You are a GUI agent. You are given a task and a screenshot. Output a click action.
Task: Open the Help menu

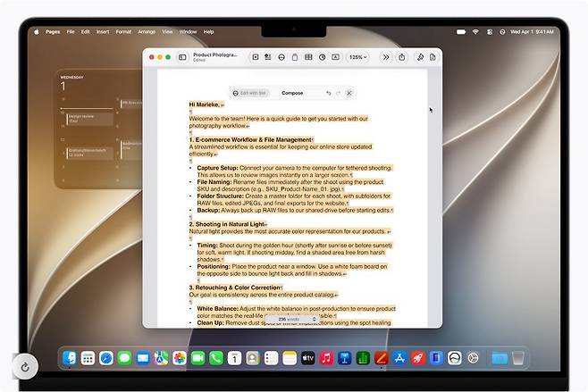(x=208, y=32)
